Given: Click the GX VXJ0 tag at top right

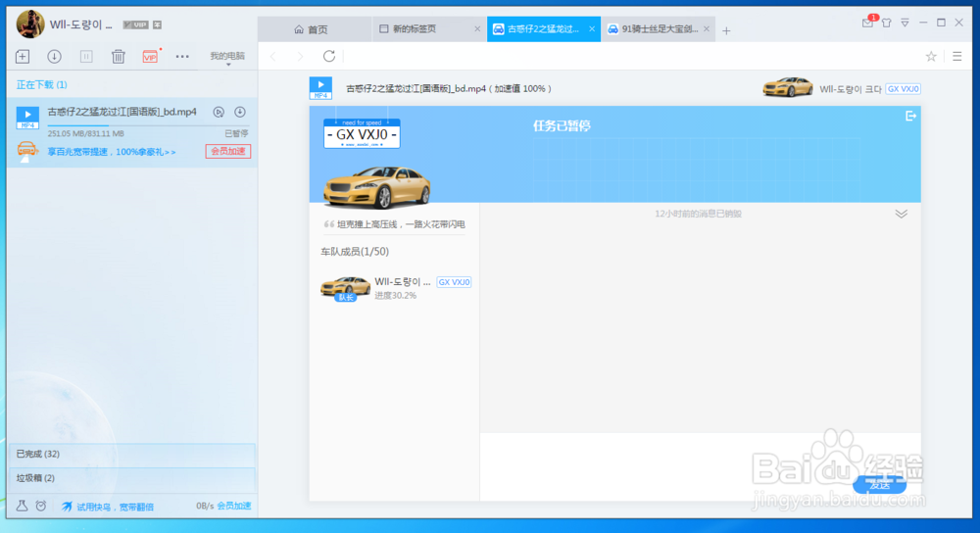Looking at the screenshot, I should click(904, 89).
